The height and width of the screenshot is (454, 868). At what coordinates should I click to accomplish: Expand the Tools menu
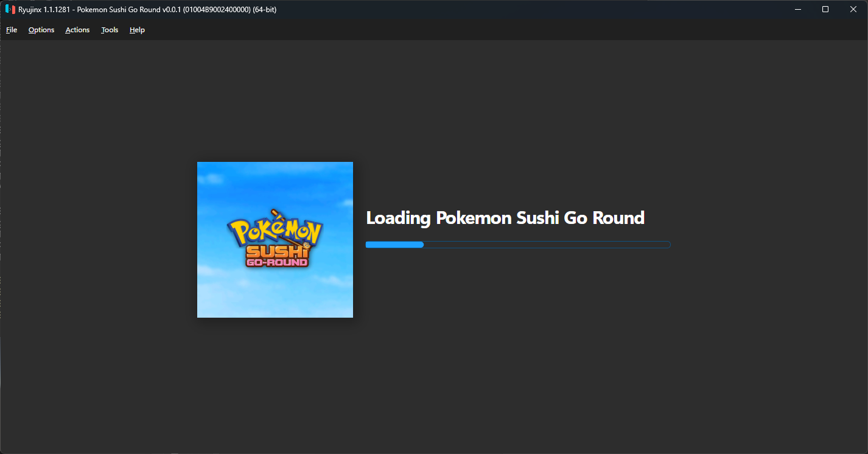(110, 30)
